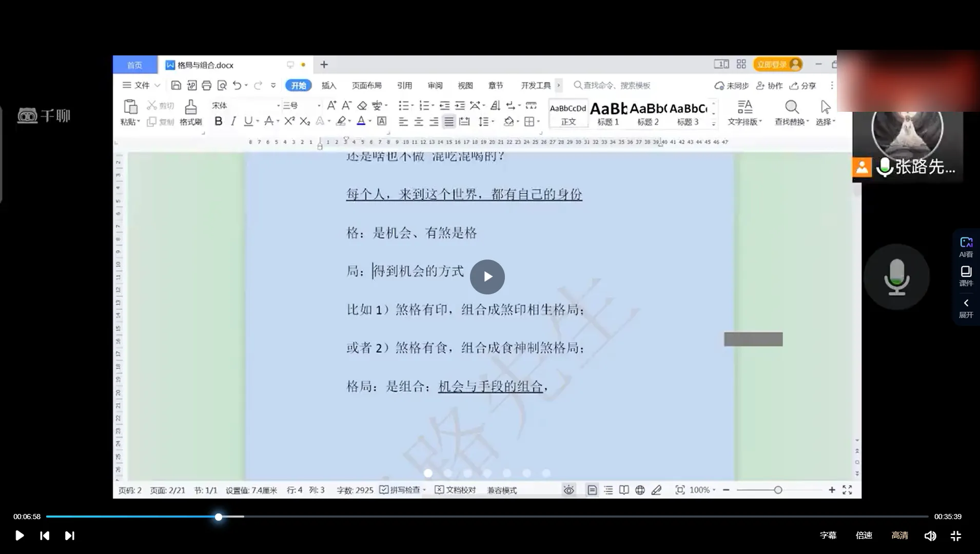
Task: Click the zoom slider handle in status bar
Action: [x=778, y=490]
